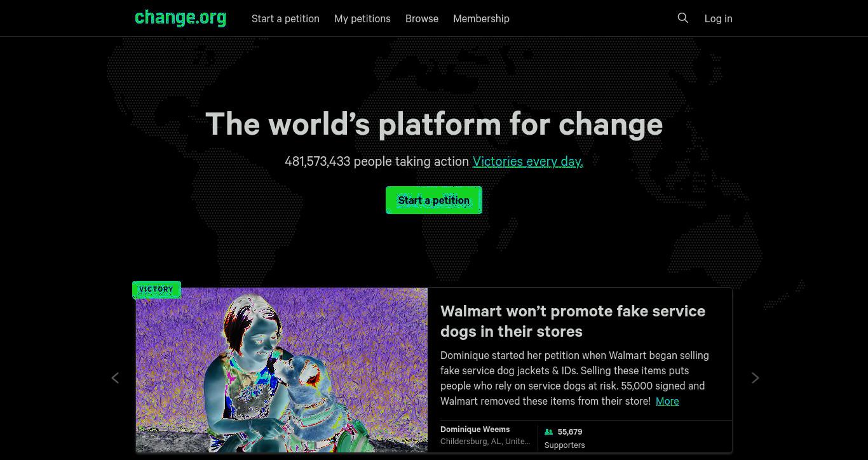Show previous featured victory with left arrow
Viewport: 868px width, 460px height.
point(115,378)
